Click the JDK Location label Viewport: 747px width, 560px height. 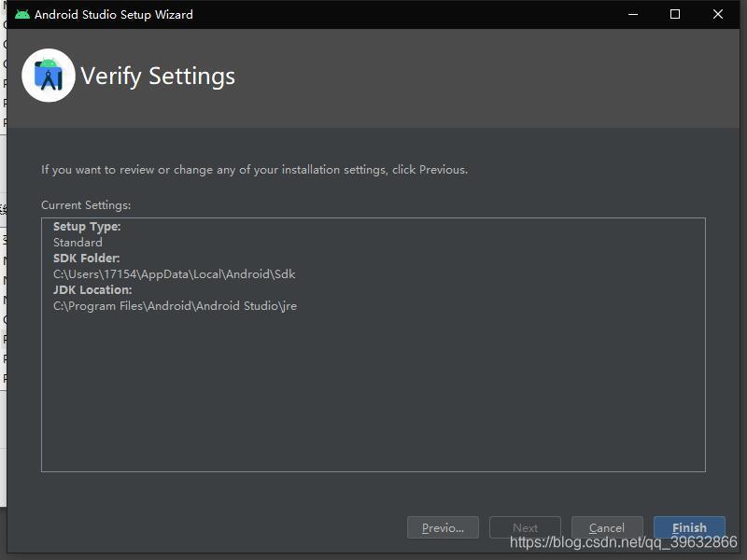[92, 290]
